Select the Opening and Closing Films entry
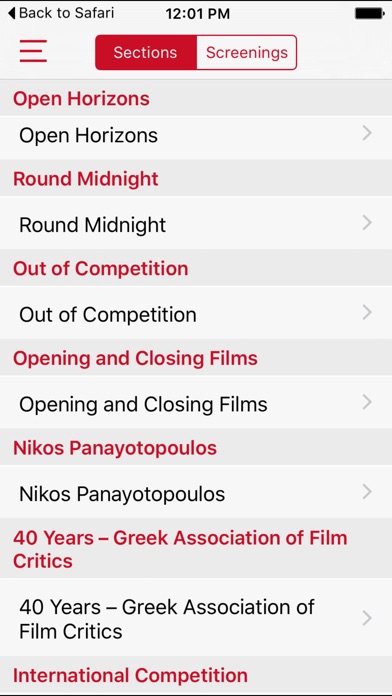This screenshot has height=696, width=392. (196, 402)
